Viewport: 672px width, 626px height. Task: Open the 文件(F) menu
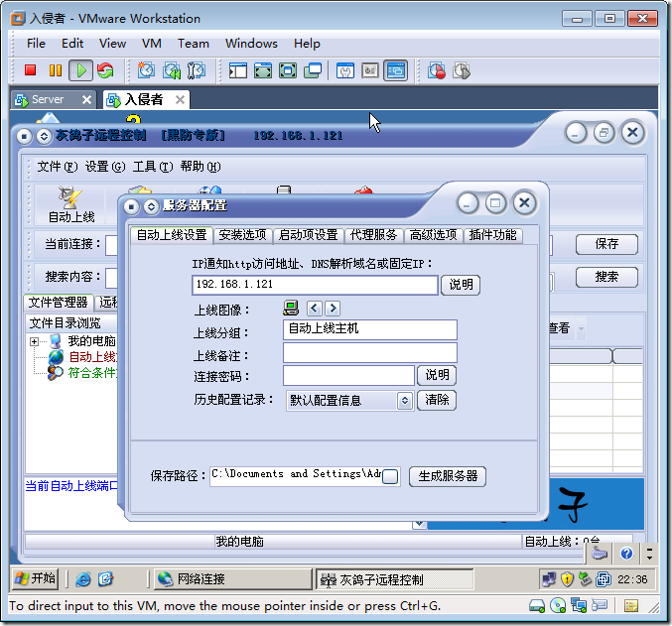click(57, 167)
